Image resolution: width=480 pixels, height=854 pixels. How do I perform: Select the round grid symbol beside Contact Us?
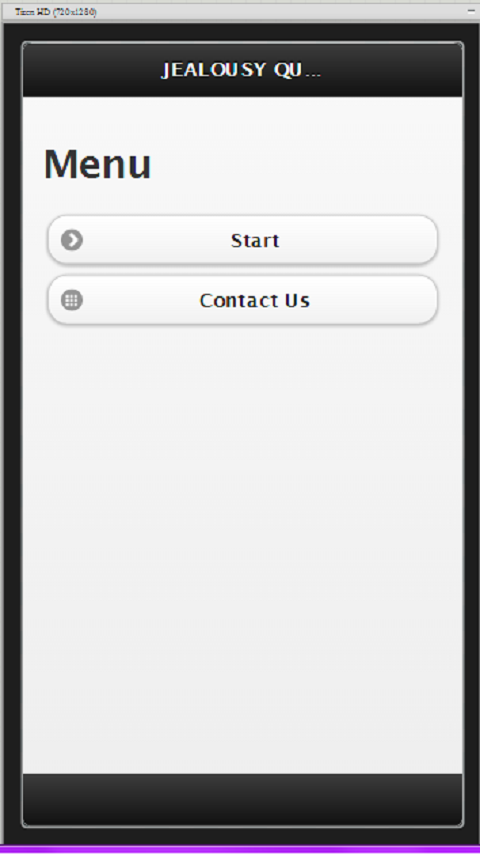pos(72,300)
